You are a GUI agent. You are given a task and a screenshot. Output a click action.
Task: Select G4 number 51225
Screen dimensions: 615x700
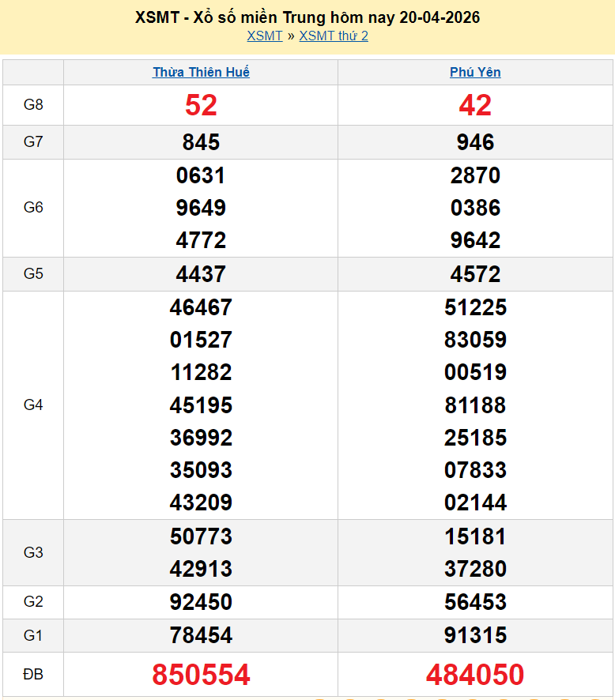475,307
